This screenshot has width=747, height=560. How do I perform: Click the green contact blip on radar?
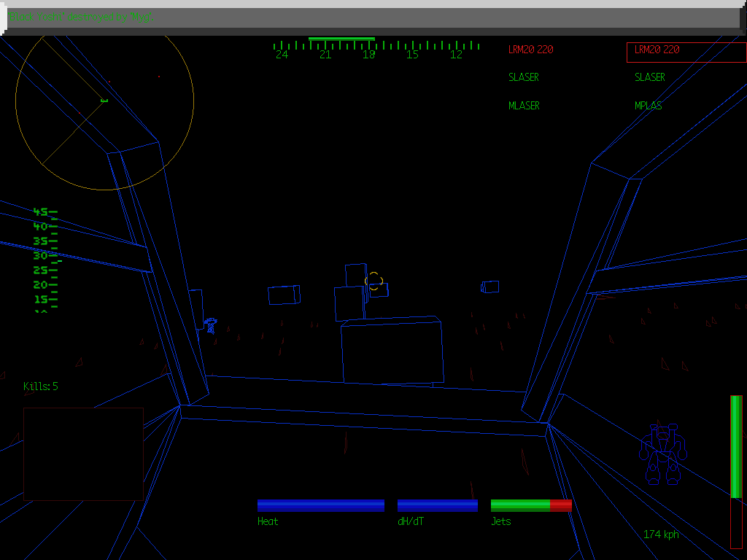tap(105, 101)
